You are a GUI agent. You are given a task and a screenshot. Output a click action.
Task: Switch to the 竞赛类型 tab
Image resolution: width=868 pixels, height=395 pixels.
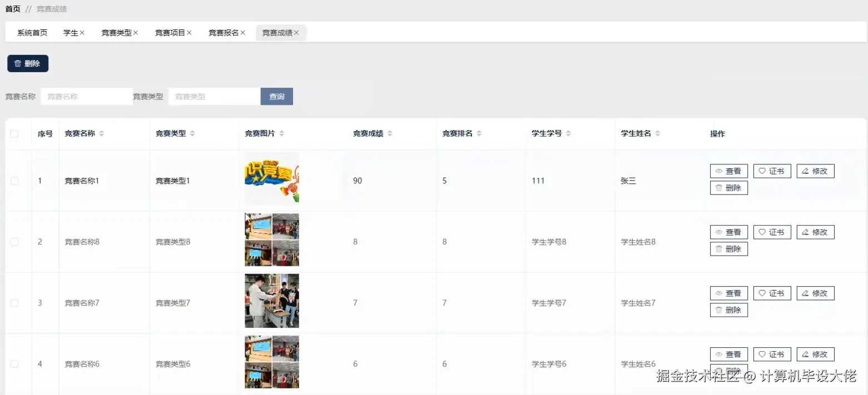click(116, 33)
